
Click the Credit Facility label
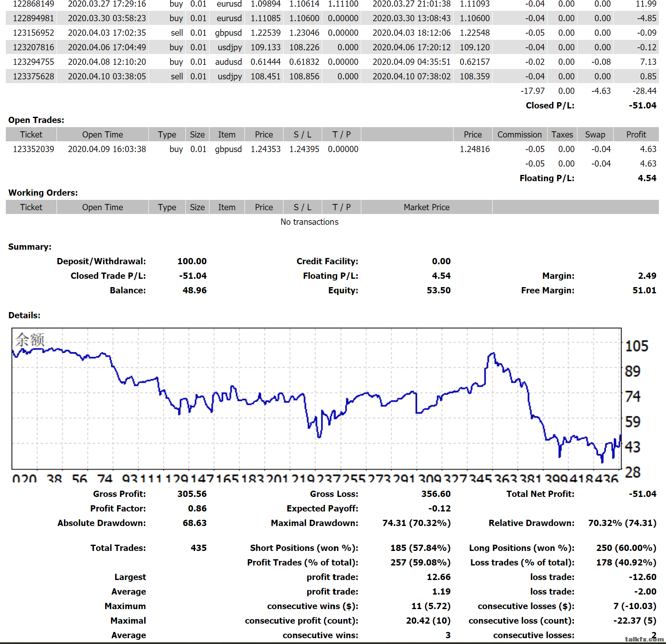click(327, 261)
